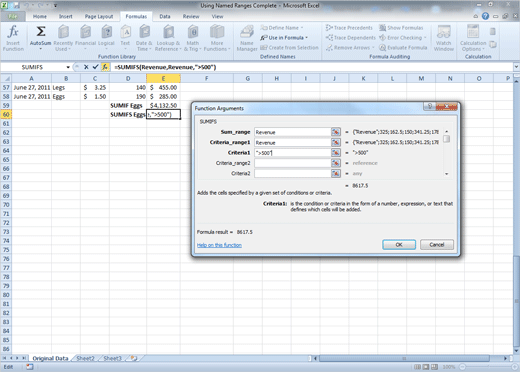Collapse dialog for Criteria_range2 selection

336,163
